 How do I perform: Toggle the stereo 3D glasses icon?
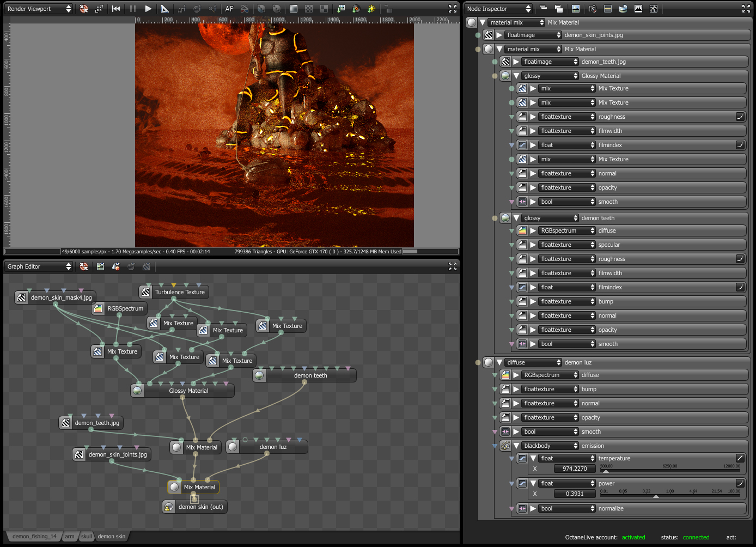tap(245, 9)
